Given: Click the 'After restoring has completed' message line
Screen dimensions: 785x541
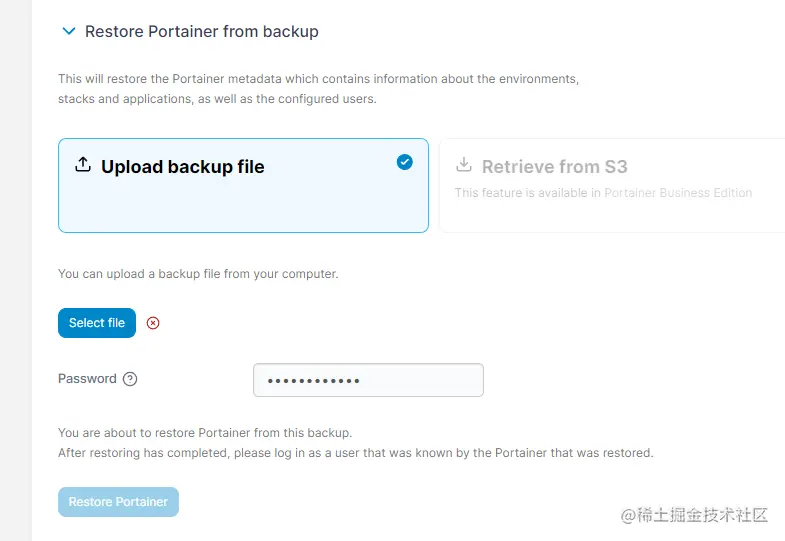Looking at the screenshot, I should click(x=355, y=453).
